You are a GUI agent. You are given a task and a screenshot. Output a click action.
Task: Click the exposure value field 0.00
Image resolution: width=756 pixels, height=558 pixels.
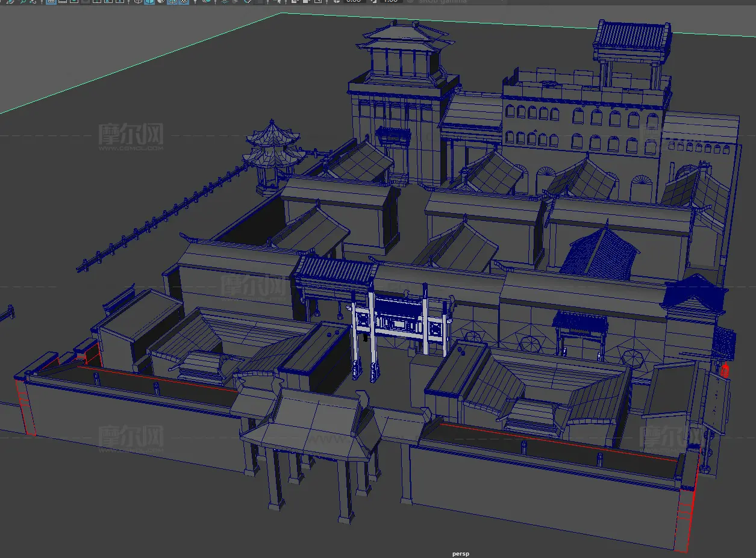click(354, 2)
